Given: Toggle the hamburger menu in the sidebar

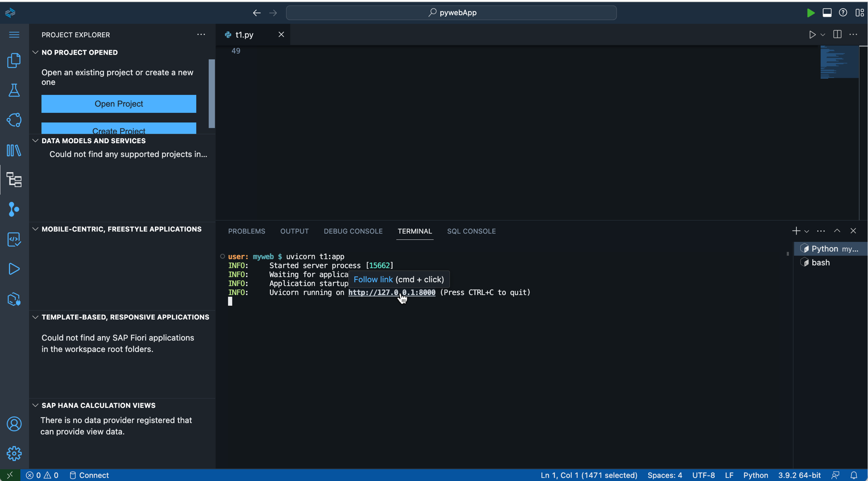Looking at the screenshot, I should point(14,34).
